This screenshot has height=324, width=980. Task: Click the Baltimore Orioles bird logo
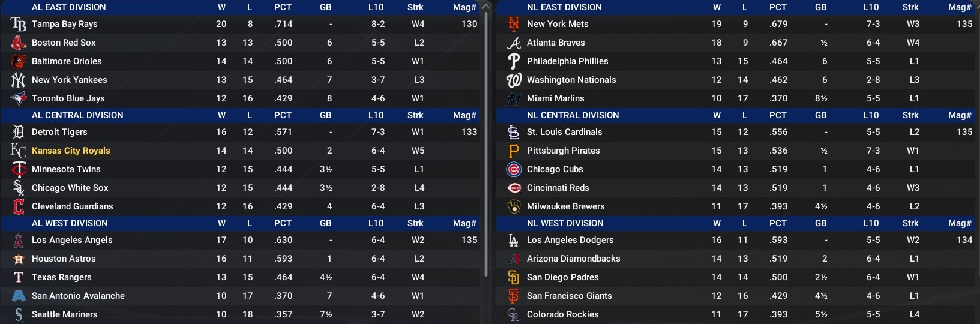[19, 61]
